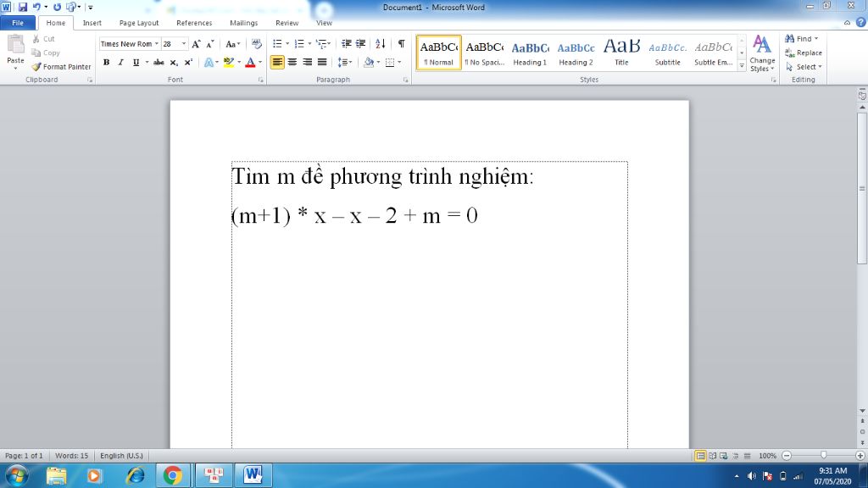Click the Grow Font icon

(196, 44)
